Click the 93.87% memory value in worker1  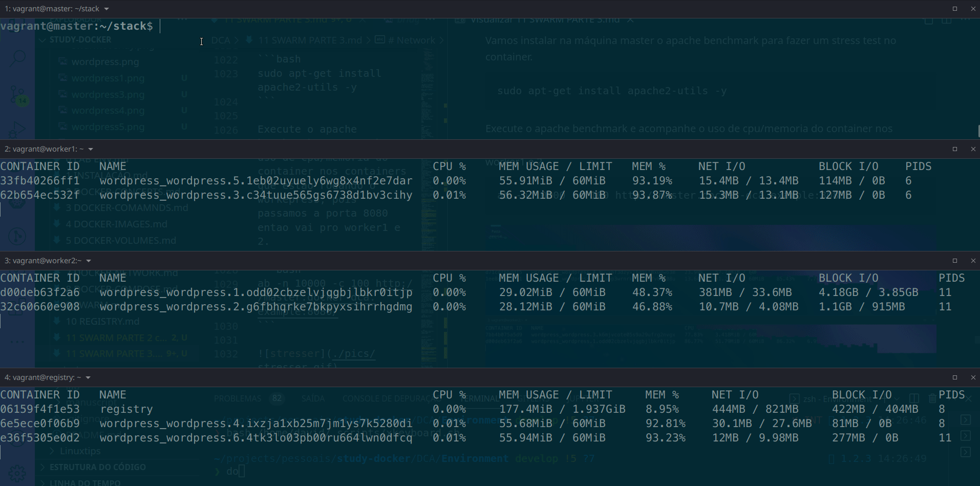pos(652,195)
